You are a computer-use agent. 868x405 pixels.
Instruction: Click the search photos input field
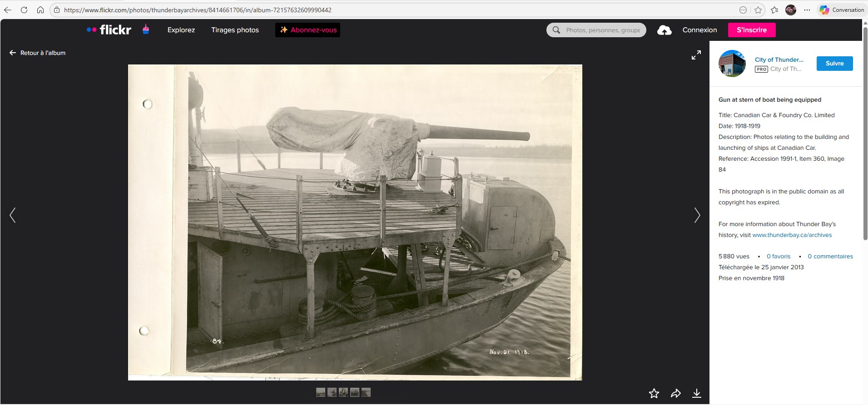coord(602,30)
